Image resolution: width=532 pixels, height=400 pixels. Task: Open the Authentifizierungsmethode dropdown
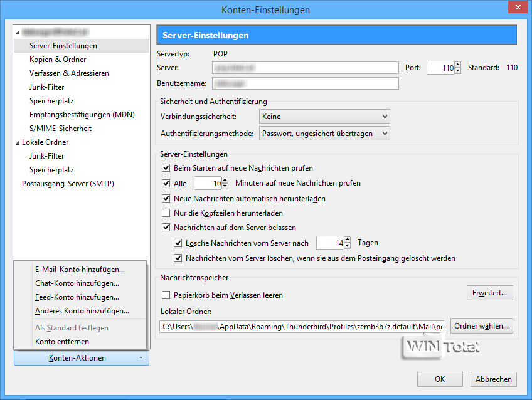tap(324, 134)
